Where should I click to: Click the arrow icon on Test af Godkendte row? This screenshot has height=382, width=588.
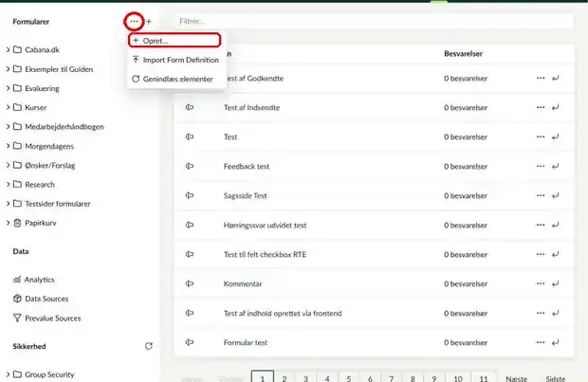tap(556, 78)
